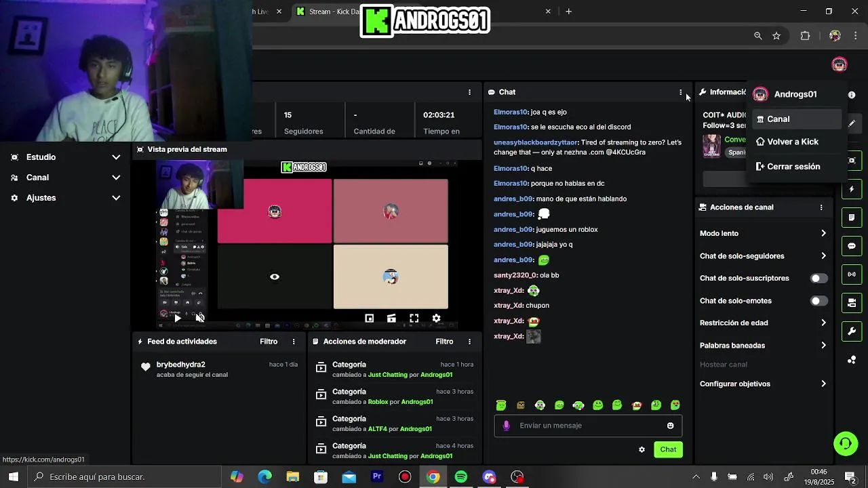Screen dimensions: 868x488
Task: Open Filtro in Acciones de moderador
Action: (x=444, y=342)
